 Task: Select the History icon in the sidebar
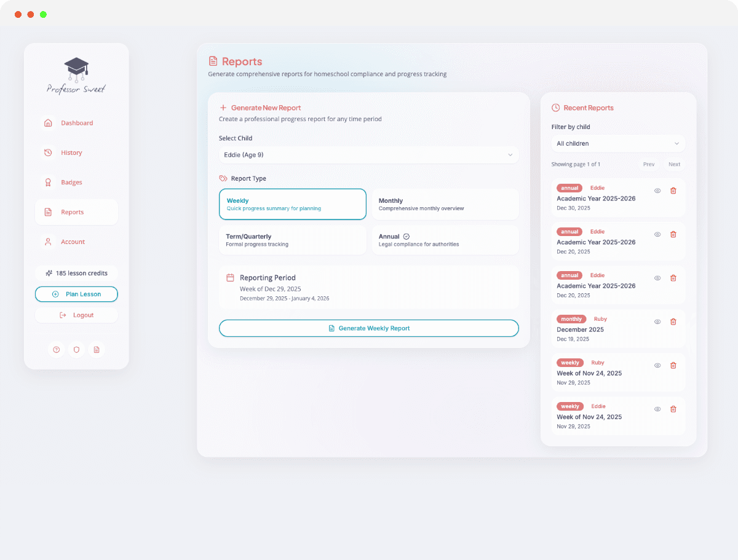(48, 152)
